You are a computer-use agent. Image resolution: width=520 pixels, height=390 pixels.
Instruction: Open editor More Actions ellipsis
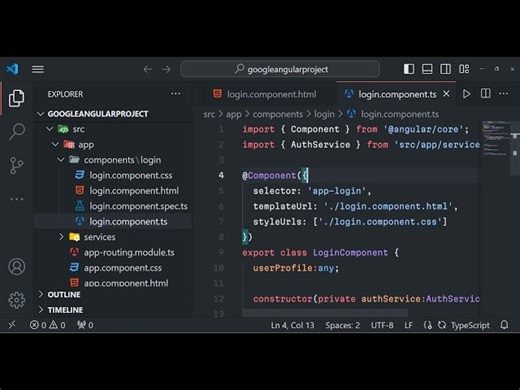click(504, 94)
